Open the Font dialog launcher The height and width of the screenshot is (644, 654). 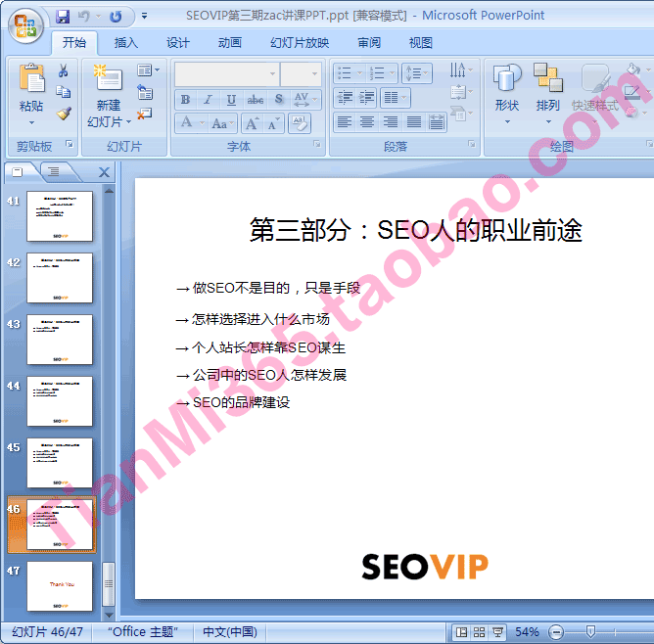pos(317,144)
